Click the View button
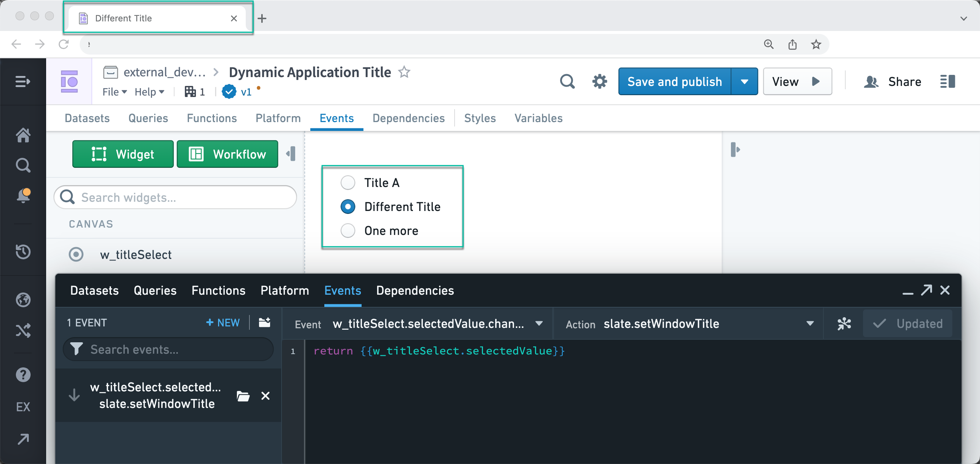 click(797, 82)
